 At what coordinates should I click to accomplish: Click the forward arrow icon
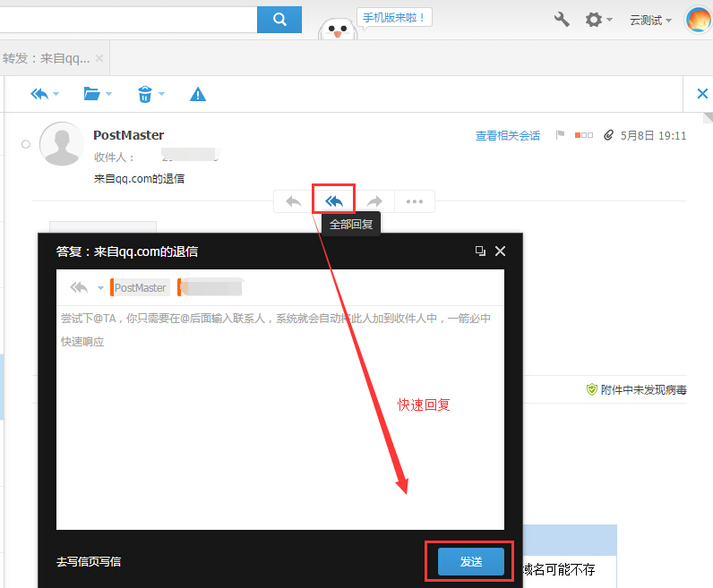click(374, 201)
